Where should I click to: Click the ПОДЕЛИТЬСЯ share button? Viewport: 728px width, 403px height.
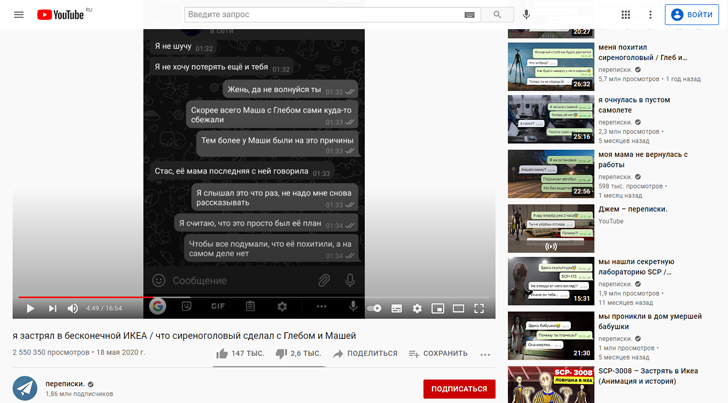pos(365,353)
